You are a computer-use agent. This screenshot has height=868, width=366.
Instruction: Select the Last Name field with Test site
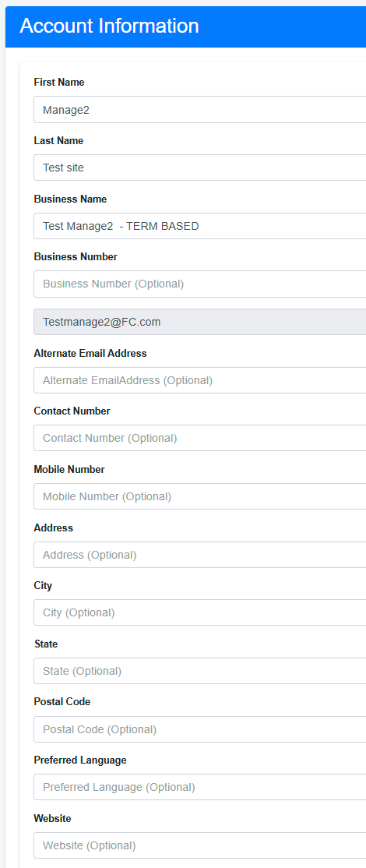[199, 168]
